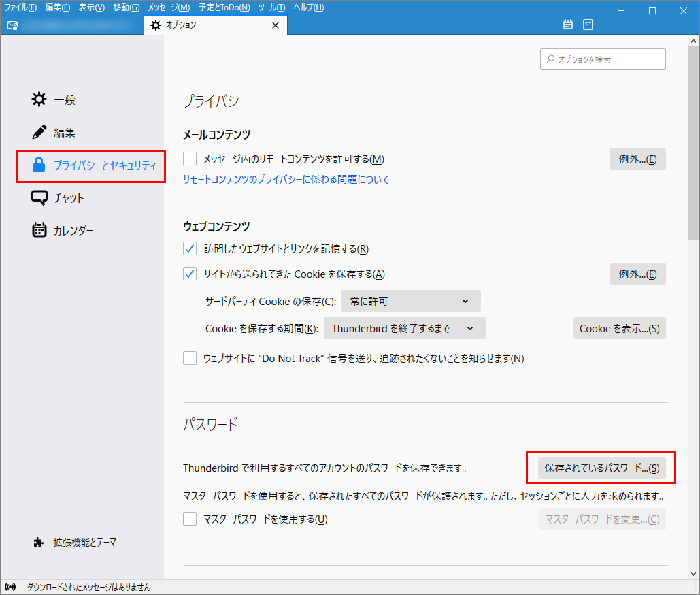Enable メッセージ内のリモートコンテンツを許可する checkbox
This screenshot has height=595, width=700.
(190, 159)
